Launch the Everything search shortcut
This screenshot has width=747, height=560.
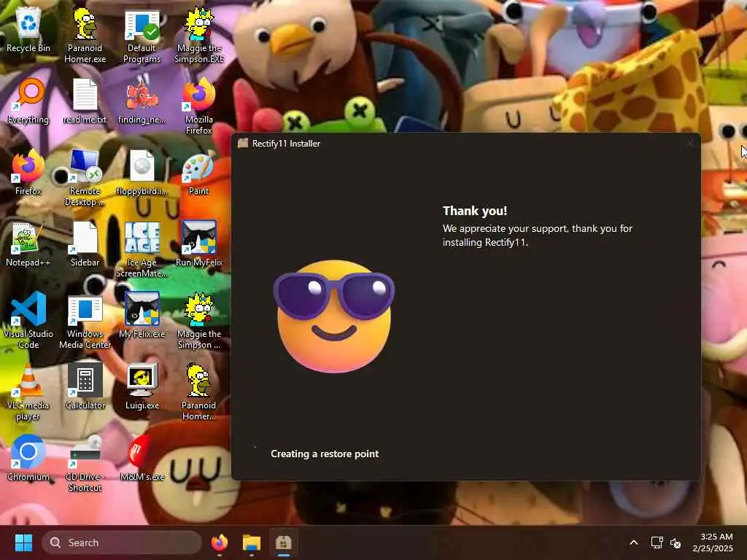[28, 101]
